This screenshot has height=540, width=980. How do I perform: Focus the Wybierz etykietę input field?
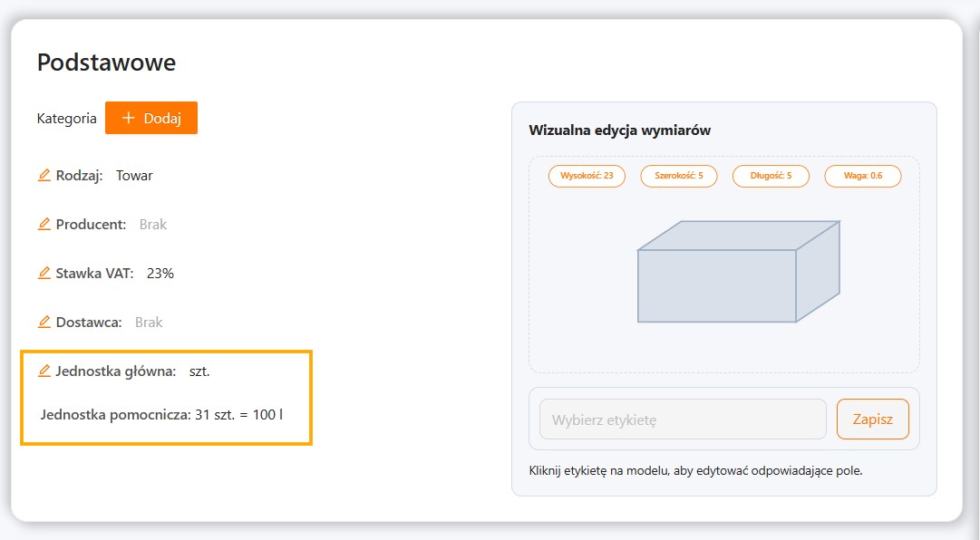(683, 419)
